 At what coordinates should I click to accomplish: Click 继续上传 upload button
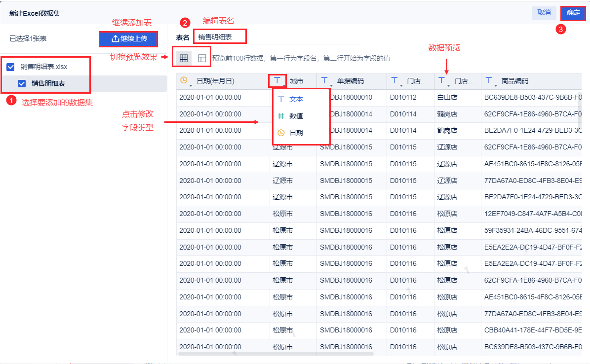[x=128, y=39]
